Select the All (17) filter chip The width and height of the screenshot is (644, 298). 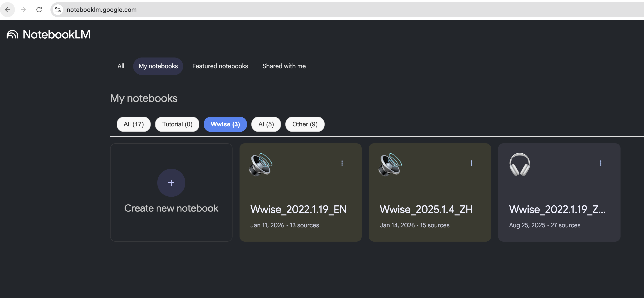(134, 124)
